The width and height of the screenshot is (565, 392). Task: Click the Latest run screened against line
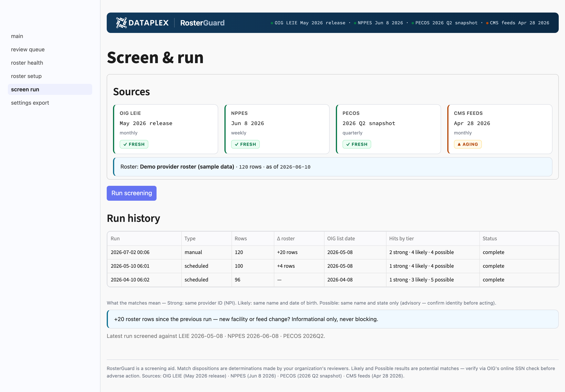coord(216,336)
